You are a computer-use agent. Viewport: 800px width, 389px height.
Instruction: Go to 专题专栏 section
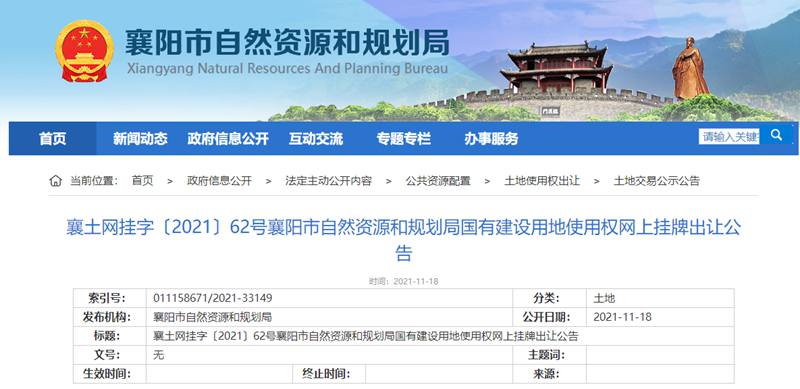[404, 138]
